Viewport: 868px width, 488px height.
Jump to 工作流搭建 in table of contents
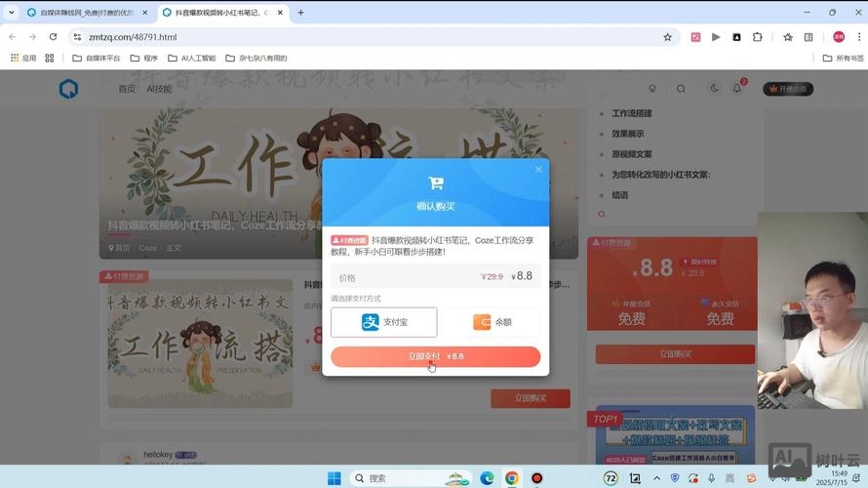click(x=632, y=113)
